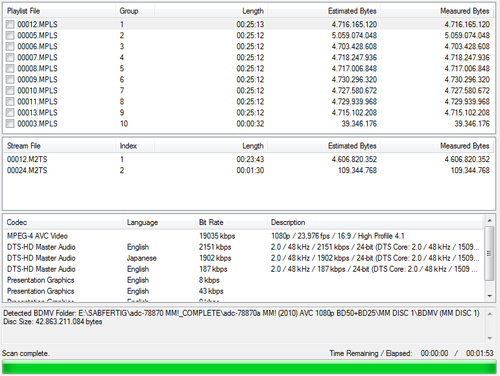Check the 00013.MPLS playlist checkbox
The height and width of the screenshot is (376, 500).
10,112
